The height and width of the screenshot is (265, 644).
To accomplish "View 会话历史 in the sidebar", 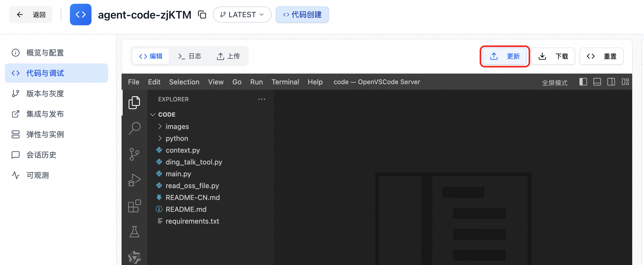I will 56,155.
